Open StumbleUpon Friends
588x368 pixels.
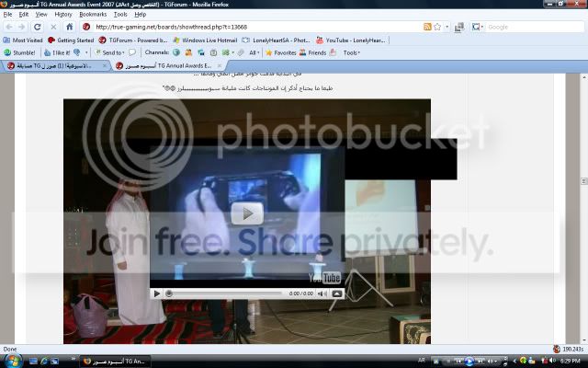coord(312,52)
